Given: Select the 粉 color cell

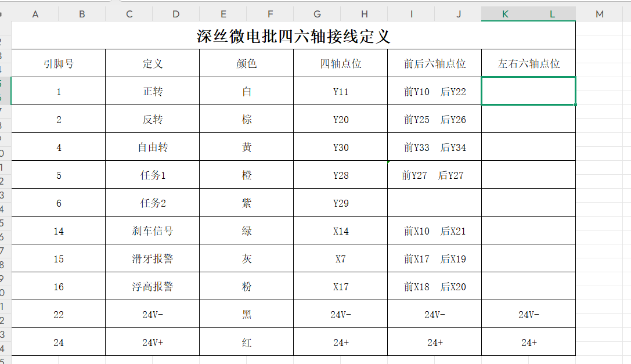Looking at the screenshot, I should click(246, 286).
